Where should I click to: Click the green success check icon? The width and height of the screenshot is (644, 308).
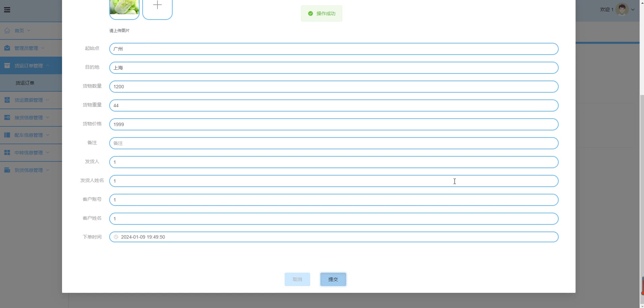point(311,13)
